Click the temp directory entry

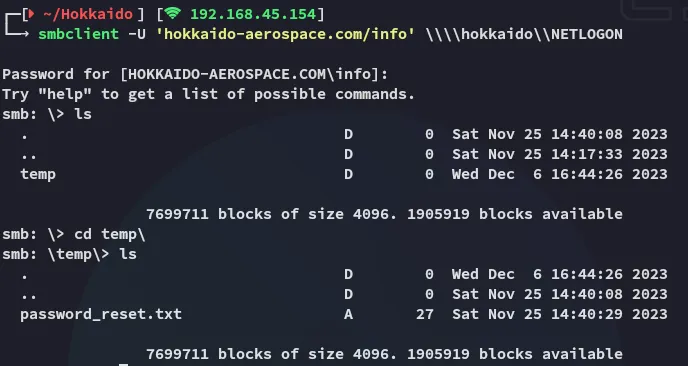tap(38, 174)
